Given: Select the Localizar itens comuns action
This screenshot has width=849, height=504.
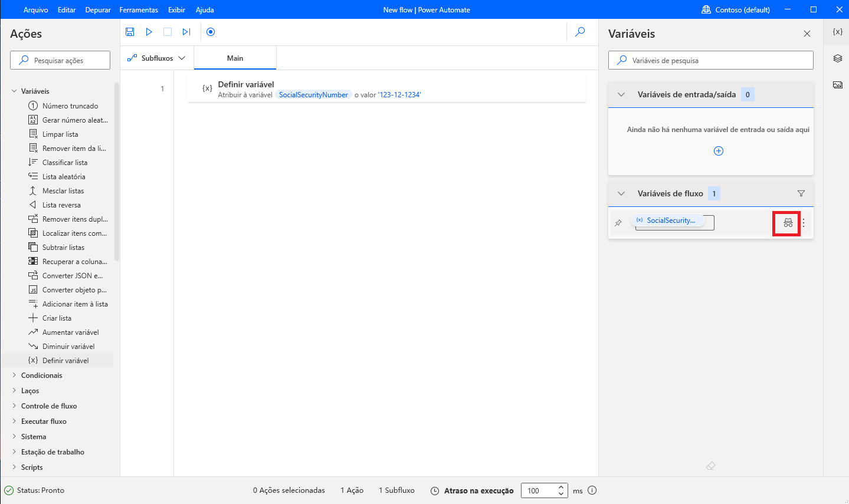Looking at the screenshot, I should [67, 233].
